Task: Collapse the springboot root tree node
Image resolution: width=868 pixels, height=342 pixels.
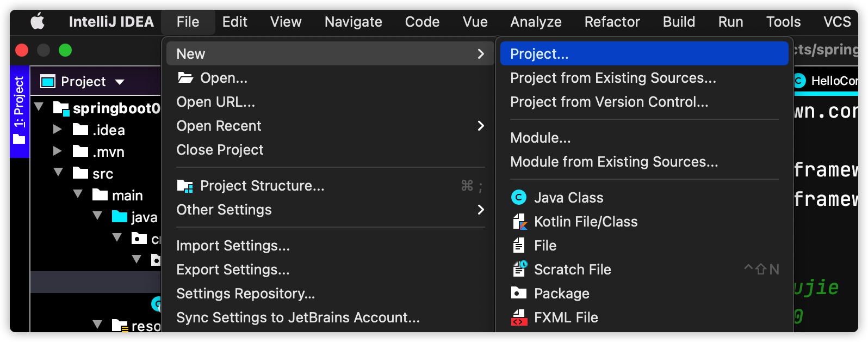Action: pos(39,107)
